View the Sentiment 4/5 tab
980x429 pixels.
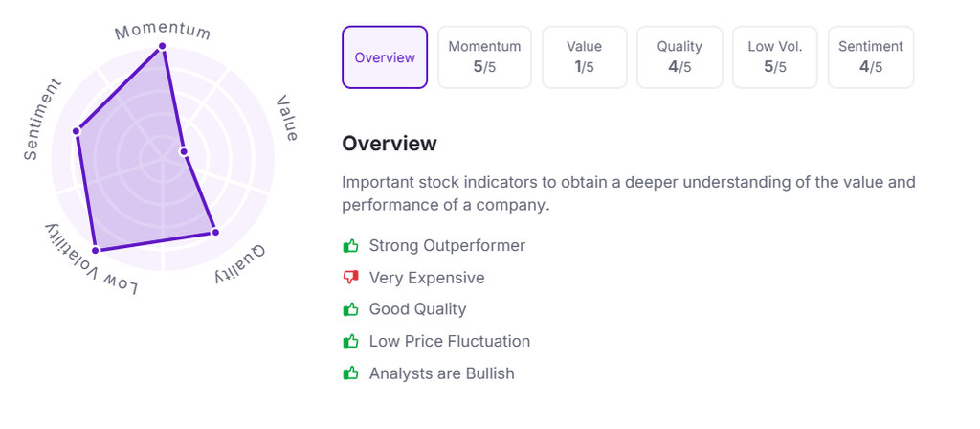click(870, 57)
